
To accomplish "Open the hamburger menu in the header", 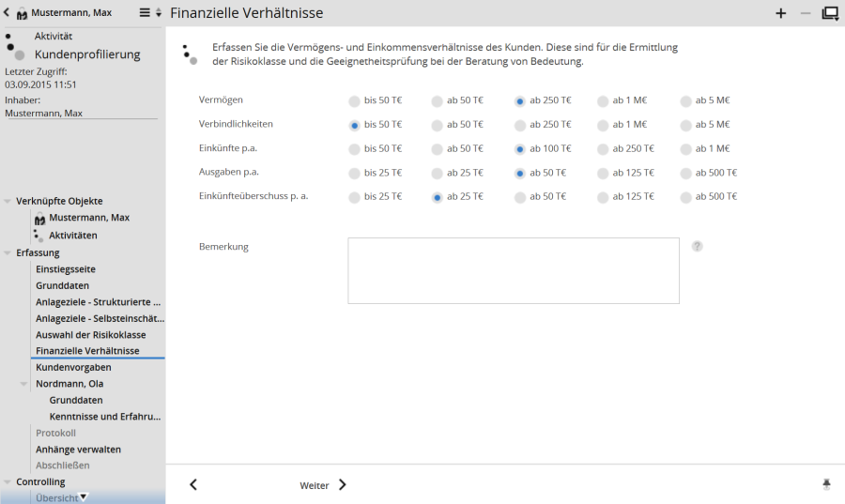I will (145, 13).
